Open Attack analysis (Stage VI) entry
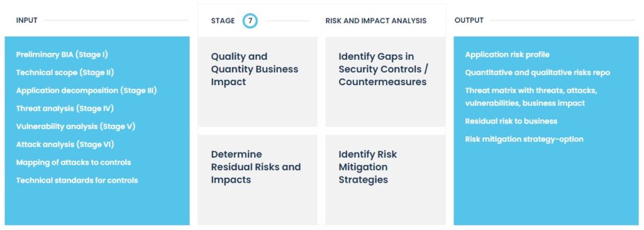 65,144
